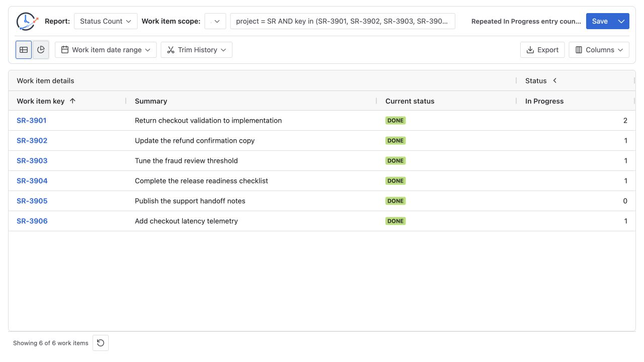Select 'Complete the release readiness checklist' summary
The width and height of the screenshot is (644, 362).
pyautogui.click(x=201, y=180)
